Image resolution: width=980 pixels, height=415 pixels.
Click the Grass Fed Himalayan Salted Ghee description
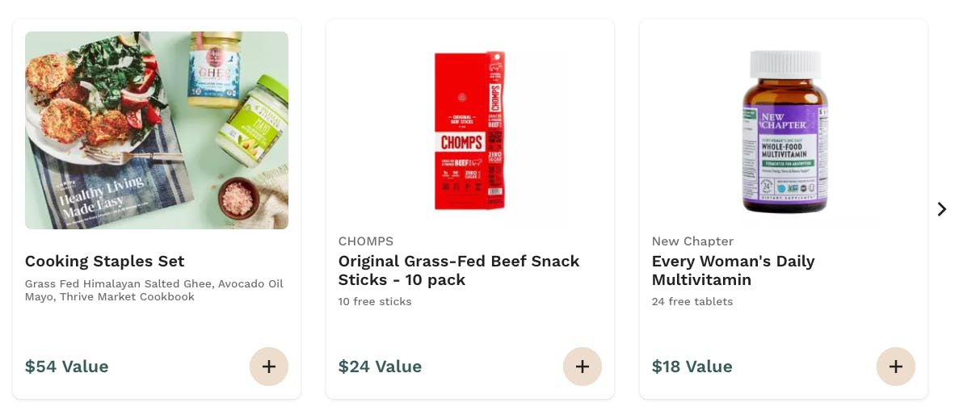(154, 291)
